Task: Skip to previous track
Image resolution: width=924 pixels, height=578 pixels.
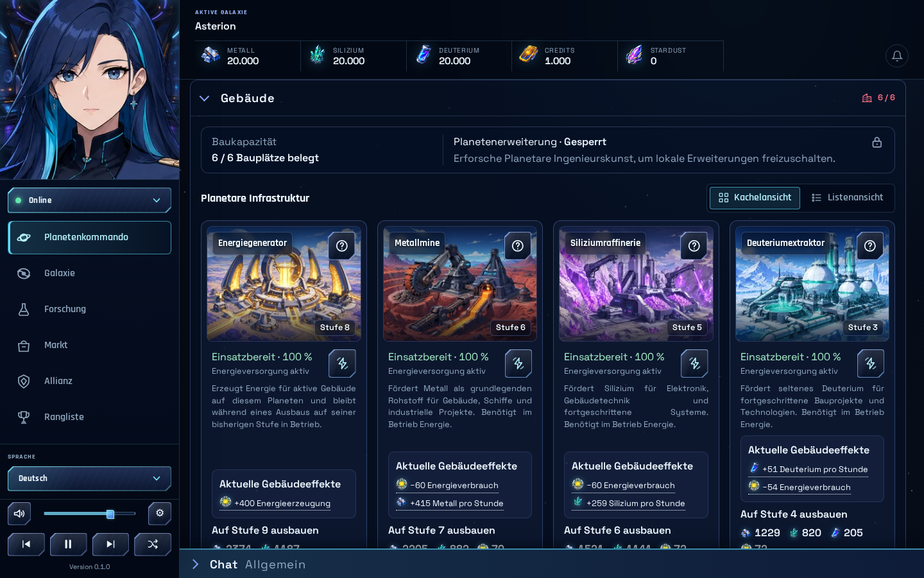Action: pos(26,544)
